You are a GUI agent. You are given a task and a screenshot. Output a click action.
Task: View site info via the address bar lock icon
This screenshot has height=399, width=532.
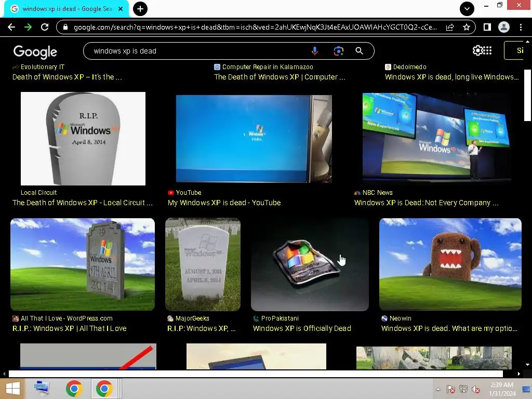coord(65,27)
